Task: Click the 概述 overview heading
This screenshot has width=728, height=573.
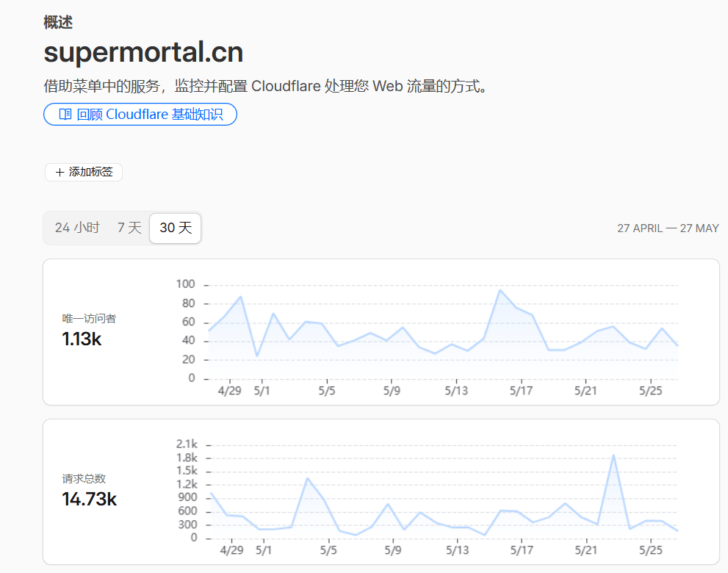Action: 58,22
